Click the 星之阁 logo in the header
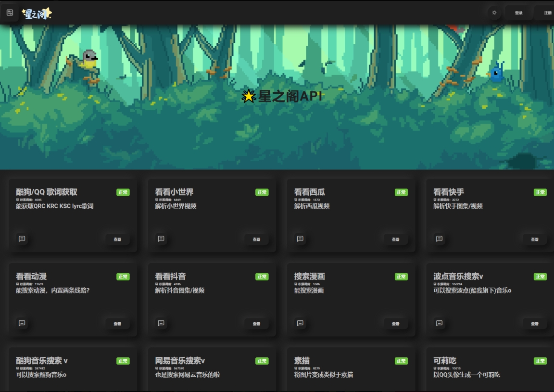Viewport: 554px width, 392px height. [37, 13]
